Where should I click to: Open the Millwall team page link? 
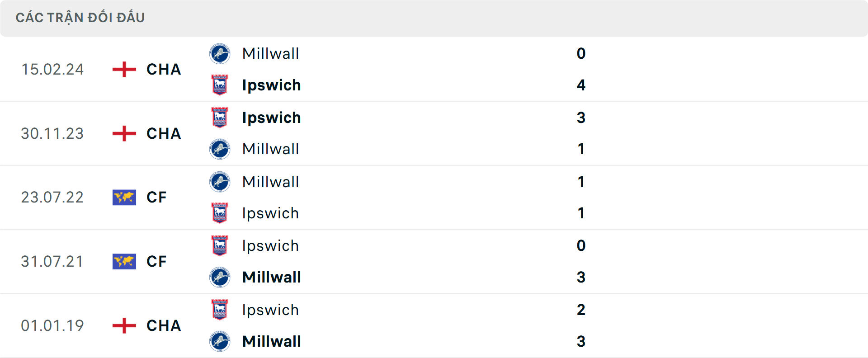[270, 53]
